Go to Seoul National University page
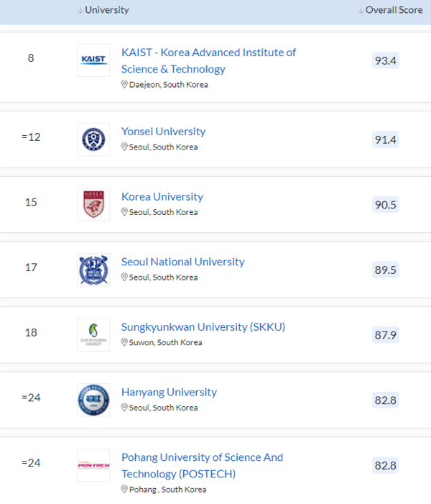431x504 pixels. [x=182, y=262]
